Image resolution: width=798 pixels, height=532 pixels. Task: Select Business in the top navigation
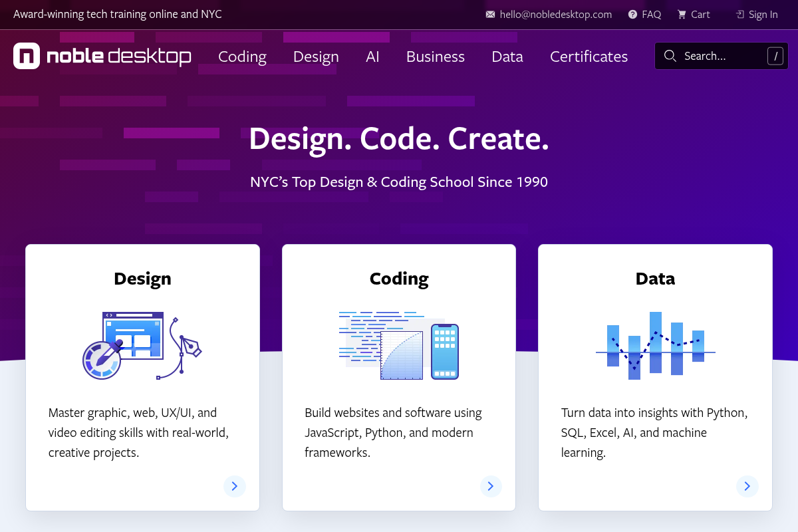click(436, 57)
